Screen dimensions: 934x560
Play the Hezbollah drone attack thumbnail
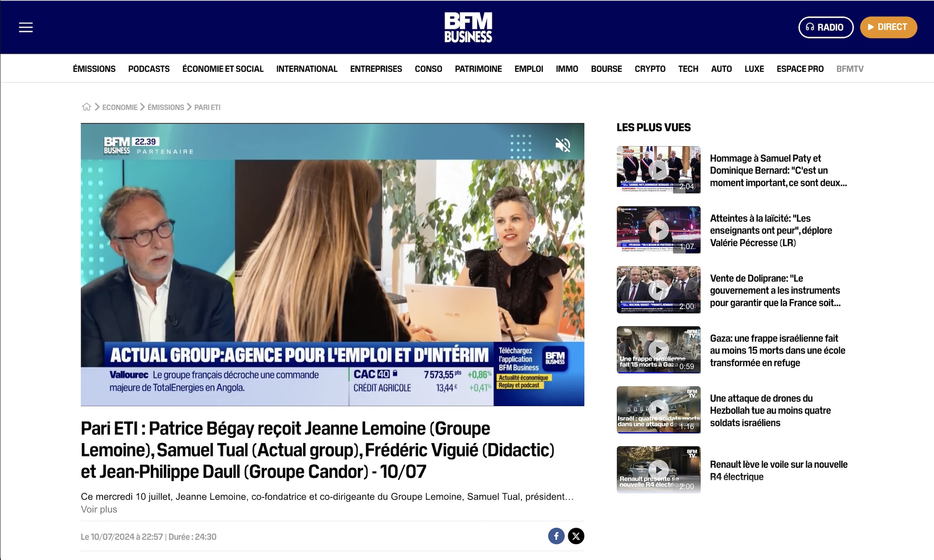[x=659, y=409]
